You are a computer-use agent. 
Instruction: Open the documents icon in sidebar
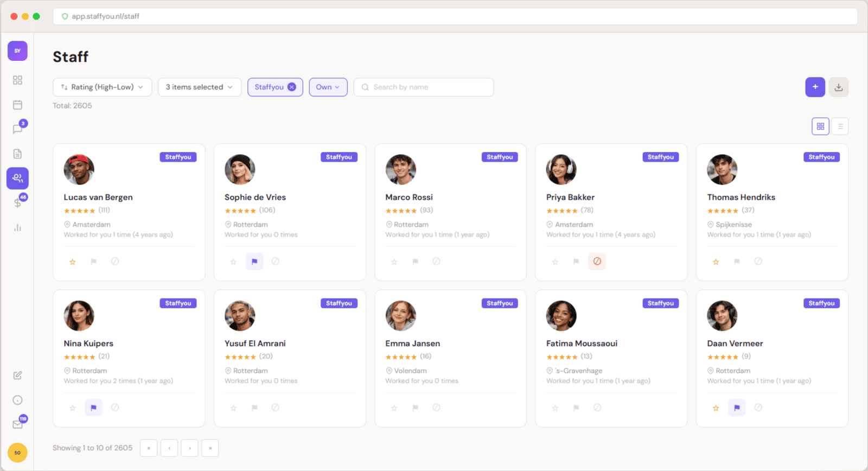(17, 154)
